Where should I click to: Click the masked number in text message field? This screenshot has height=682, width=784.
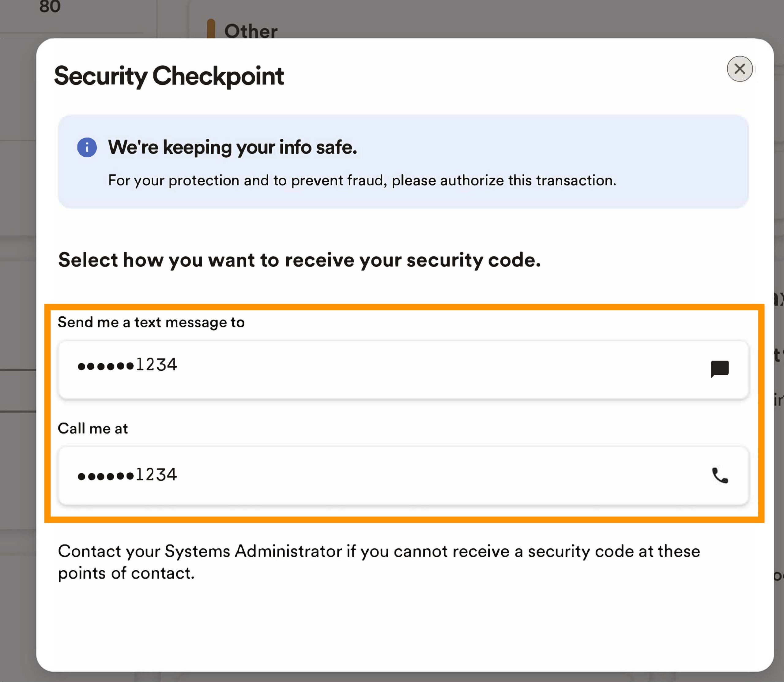[x=127, y=365]
